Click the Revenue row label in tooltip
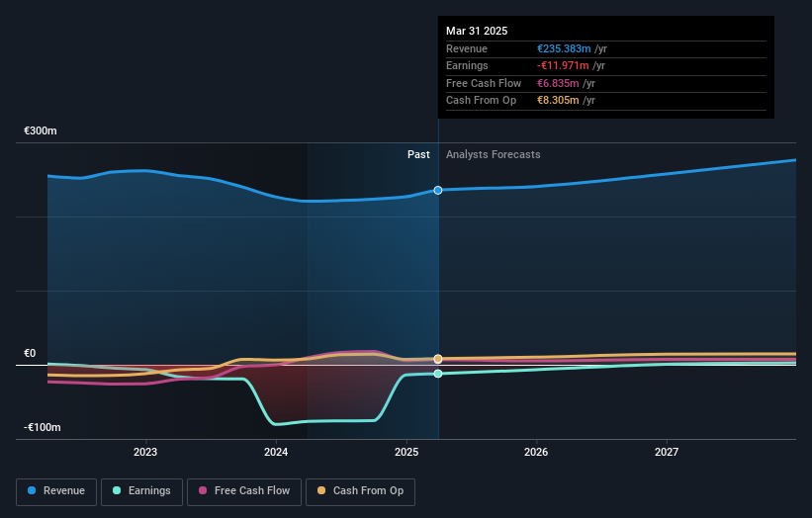 (x=467, y=48)
